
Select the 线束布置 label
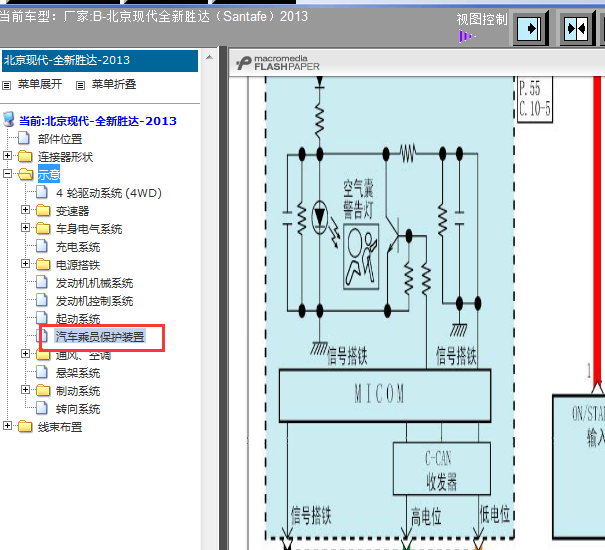[x=60, y=427]
